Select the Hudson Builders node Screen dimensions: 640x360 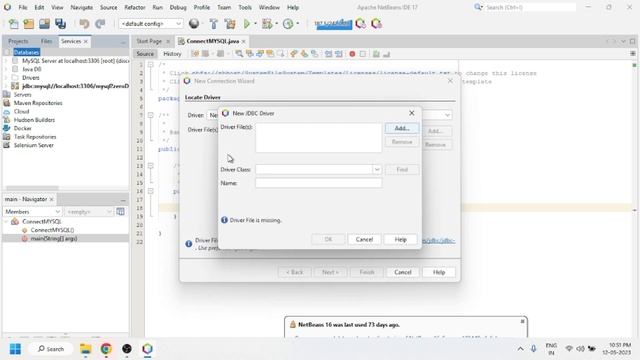[34, 120]
